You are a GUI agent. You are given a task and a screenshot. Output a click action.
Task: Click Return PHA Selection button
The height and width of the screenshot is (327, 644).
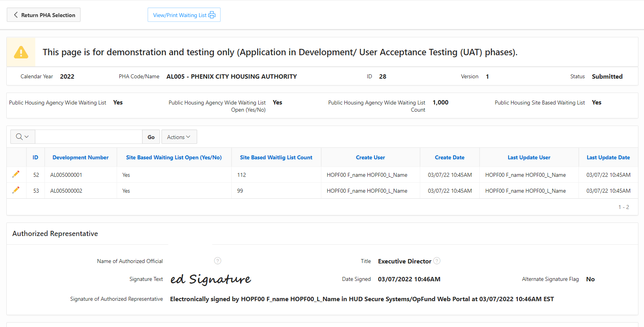(x=44, y=15)
